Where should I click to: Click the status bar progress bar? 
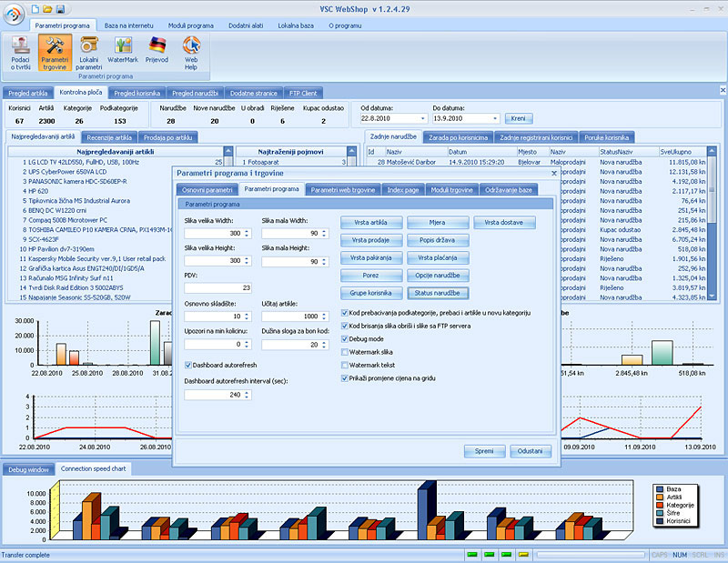tap(590, 555)
